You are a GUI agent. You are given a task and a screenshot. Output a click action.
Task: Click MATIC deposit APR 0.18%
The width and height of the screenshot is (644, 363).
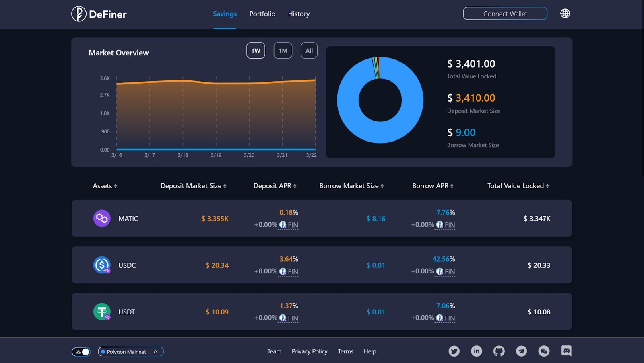click(x=289, y=212)
